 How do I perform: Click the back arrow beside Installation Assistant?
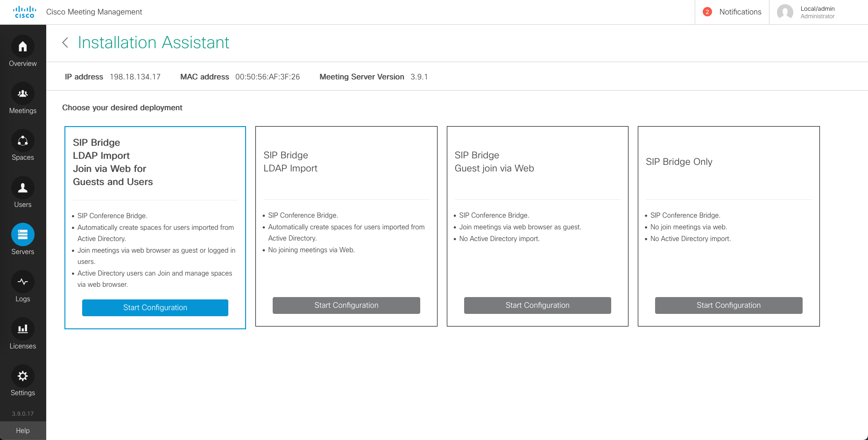[65, 43]
